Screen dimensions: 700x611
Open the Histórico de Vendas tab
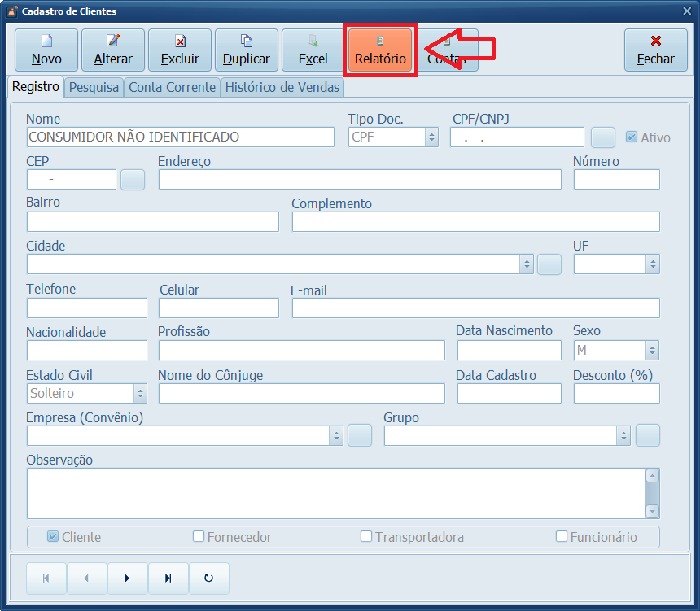point(282,87)
